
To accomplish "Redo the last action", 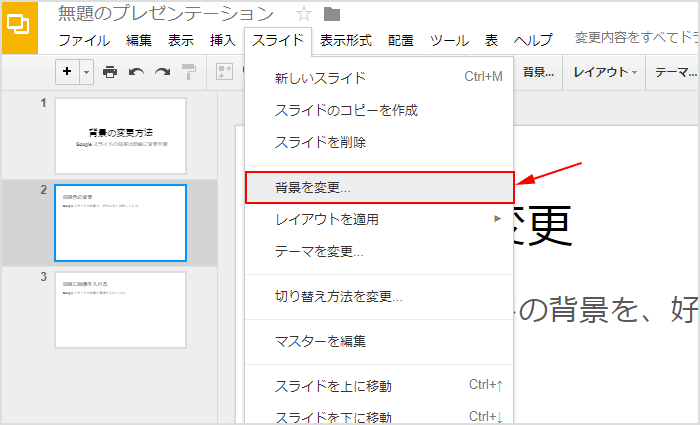I will click(162, 72).
